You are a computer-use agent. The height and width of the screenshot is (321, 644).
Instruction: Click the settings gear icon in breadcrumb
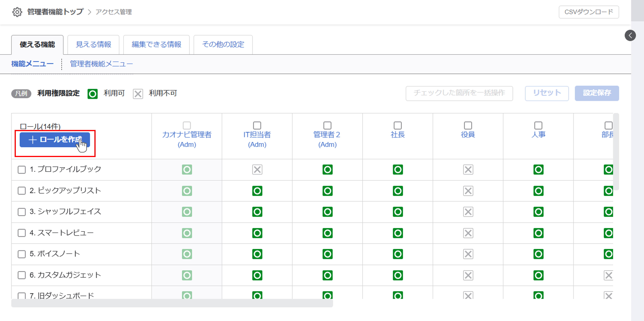(17, 12)
